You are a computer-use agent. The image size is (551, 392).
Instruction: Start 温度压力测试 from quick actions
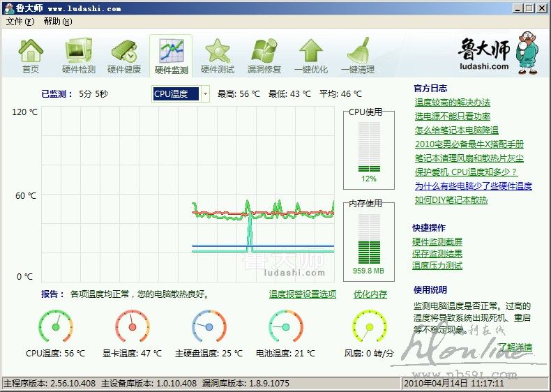[437, 266]
